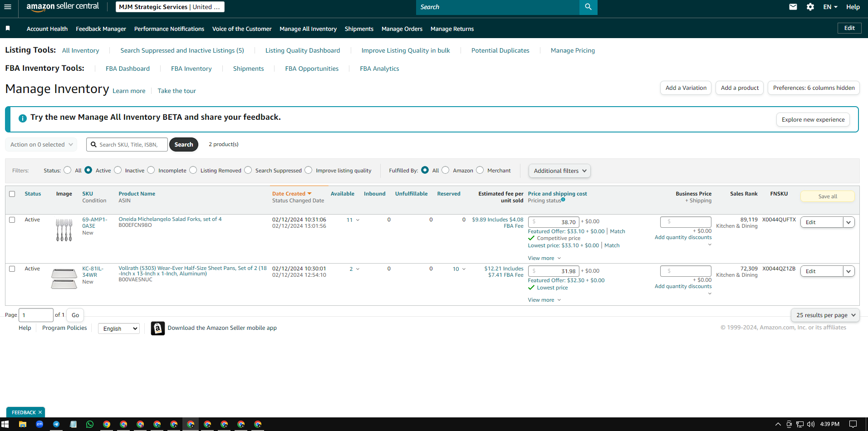Go to FBA Dashboard tab

click(128, 69)
